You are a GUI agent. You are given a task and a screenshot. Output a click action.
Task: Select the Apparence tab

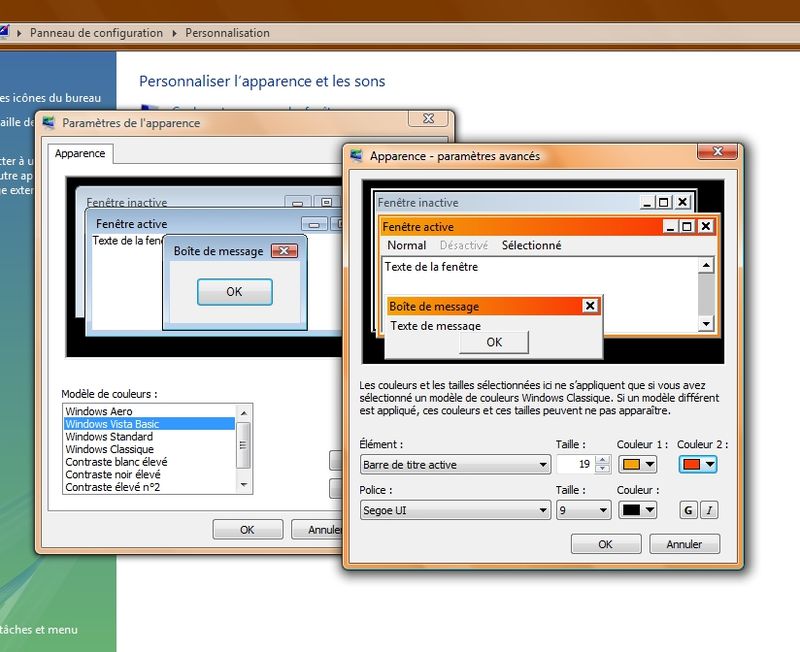(x=80, y=153)
